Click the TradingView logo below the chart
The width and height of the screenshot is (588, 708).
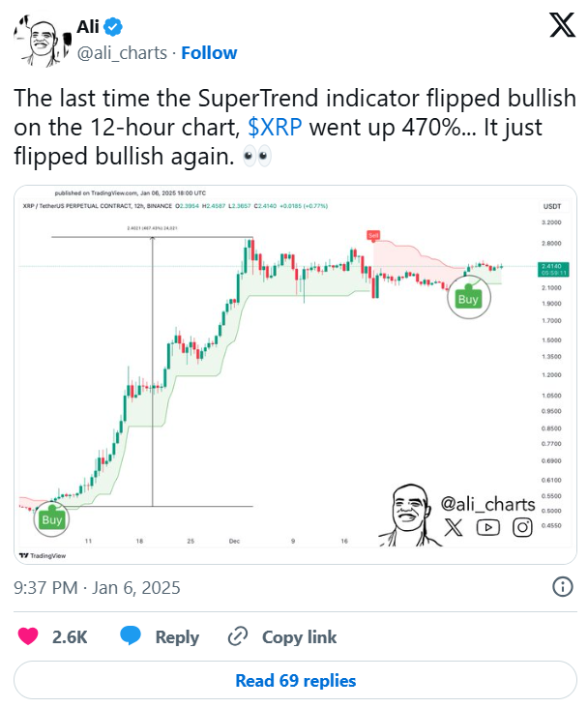click(x=37, y=555)
